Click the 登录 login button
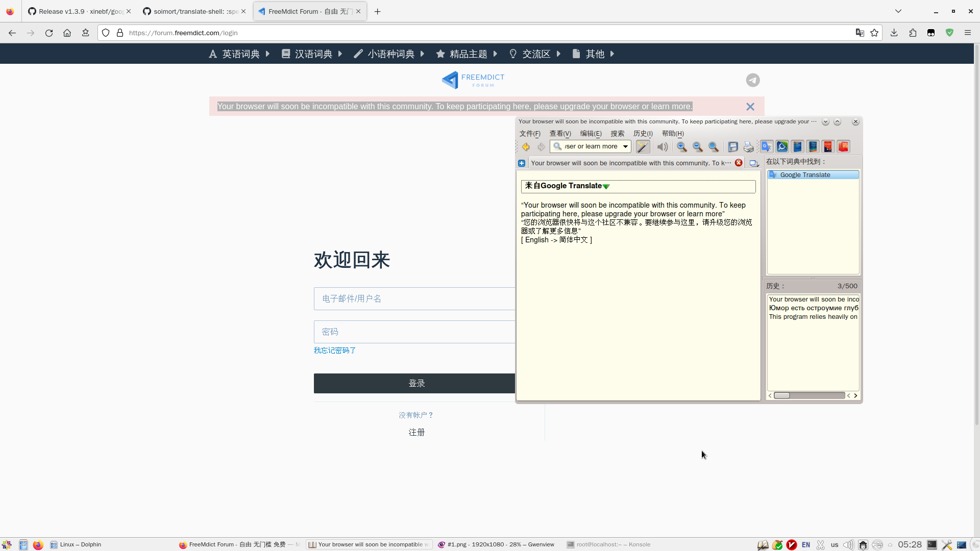980x551 pixels. click(414, 384)
